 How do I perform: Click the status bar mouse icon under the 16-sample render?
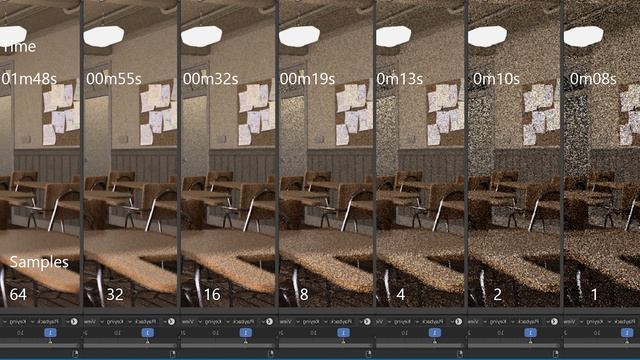pos(271,353)
